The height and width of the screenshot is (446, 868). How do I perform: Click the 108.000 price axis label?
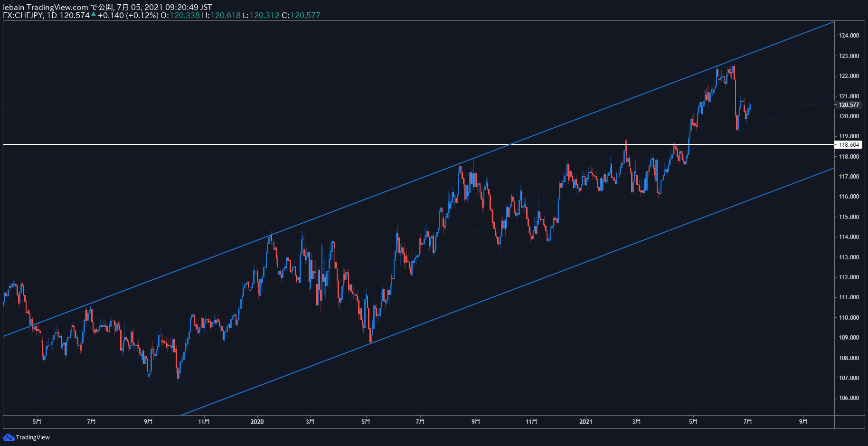pyautogui.click(x=849, y=358)
